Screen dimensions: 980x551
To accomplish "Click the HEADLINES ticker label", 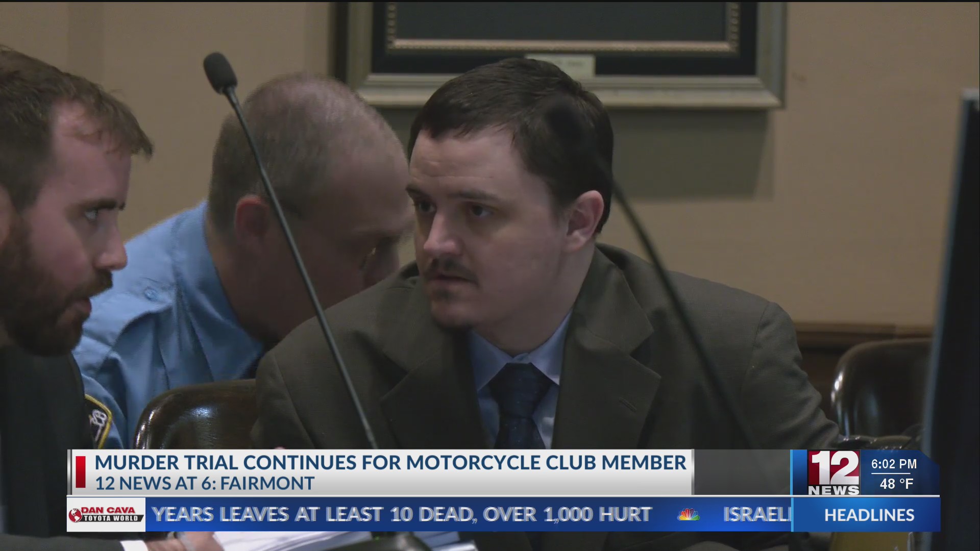I will [x=869, y=515].
